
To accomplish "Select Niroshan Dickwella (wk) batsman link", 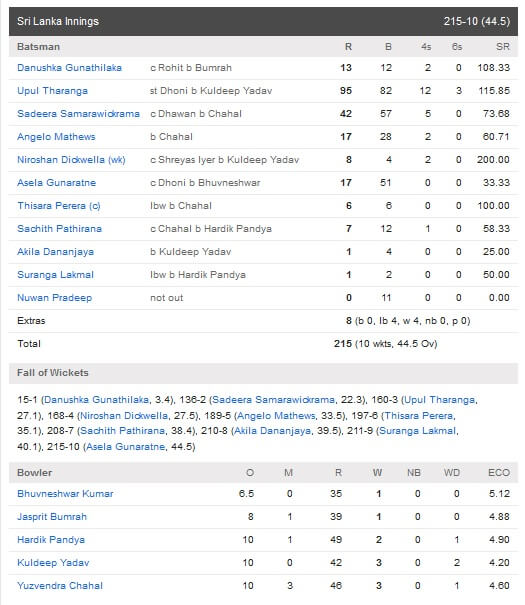I will [x=71, y=160].
